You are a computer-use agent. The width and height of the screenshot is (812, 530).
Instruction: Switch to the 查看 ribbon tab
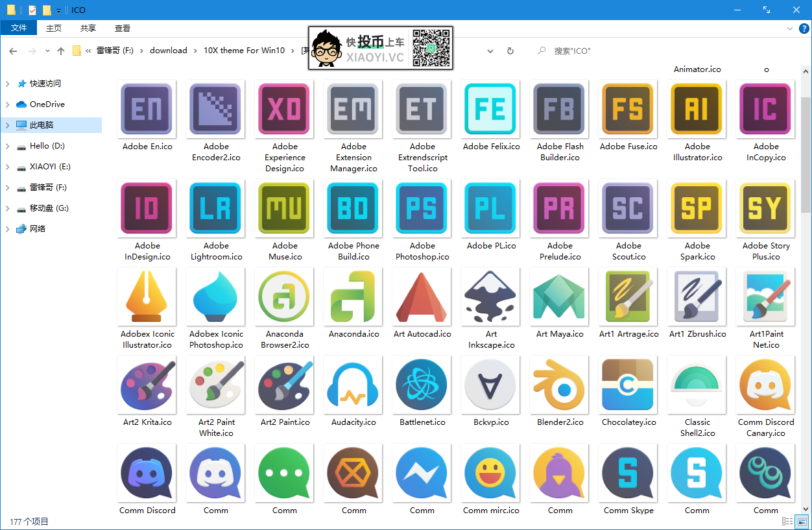(x=123, y=28)
